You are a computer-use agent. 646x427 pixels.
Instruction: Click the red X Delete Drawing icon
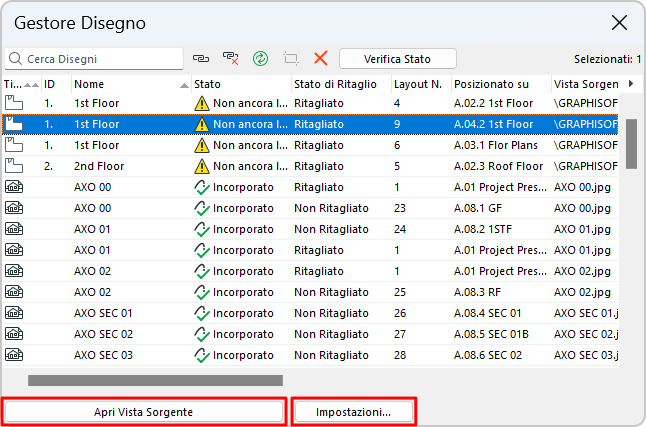click(x=321, y=58)
